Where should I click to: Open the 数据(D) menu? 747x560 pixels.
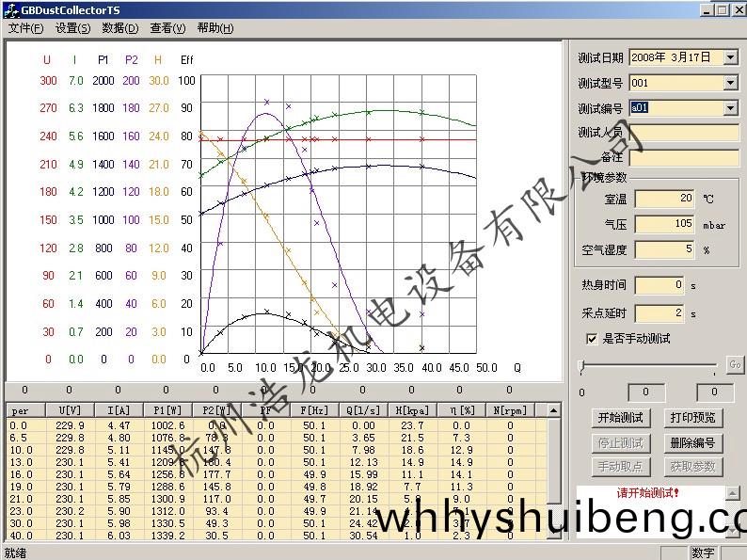119,28
